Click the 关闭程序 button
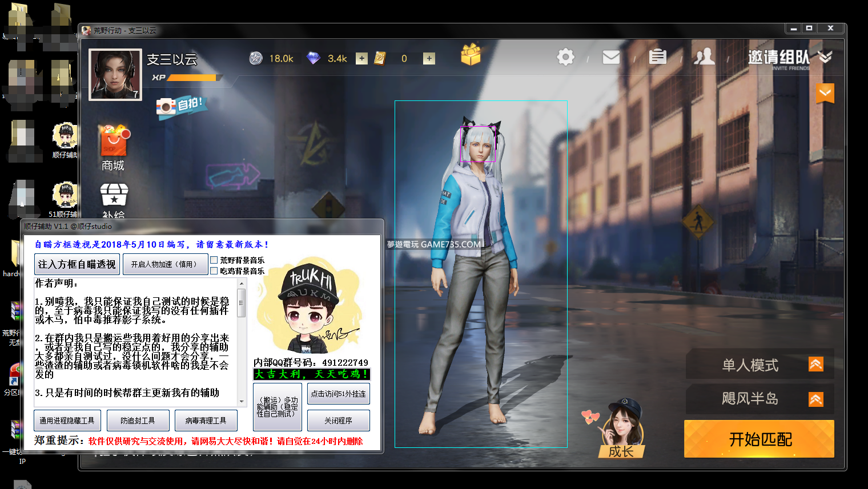Image resolution: width=868 pixels, height=489 pixels. pyautogui.click(x=339, y=421)
